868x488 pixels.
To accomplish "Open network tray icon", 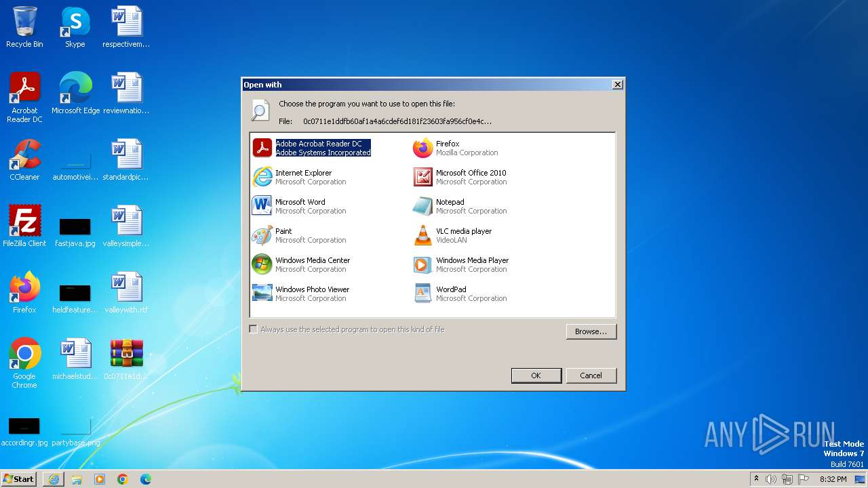I will [787, 479].
